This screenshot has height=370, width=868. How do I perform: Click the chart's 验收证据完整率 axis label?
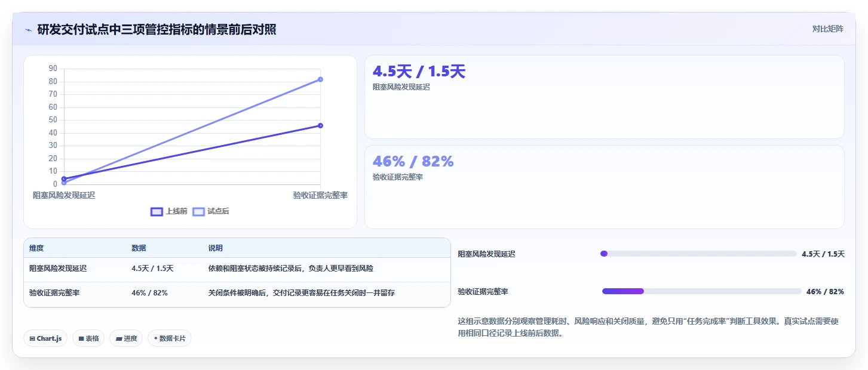pyautogui.click(x=320, y=195)
